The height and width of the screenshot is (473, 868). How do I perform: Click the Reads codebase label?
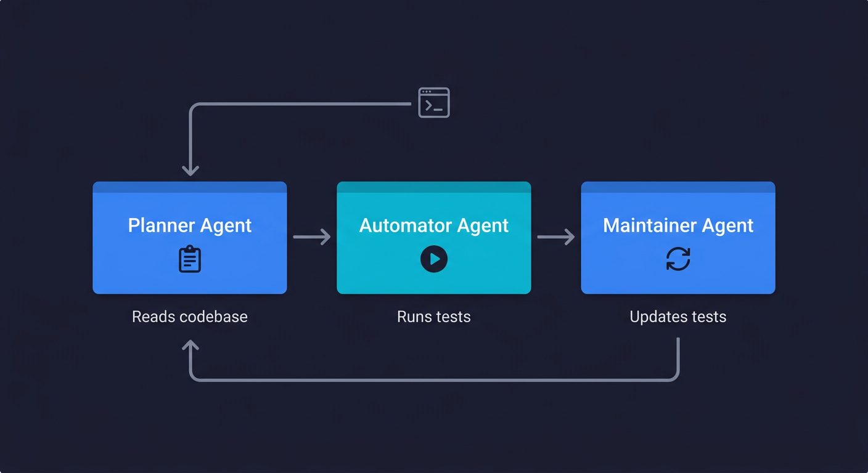[x=190, y=317]
